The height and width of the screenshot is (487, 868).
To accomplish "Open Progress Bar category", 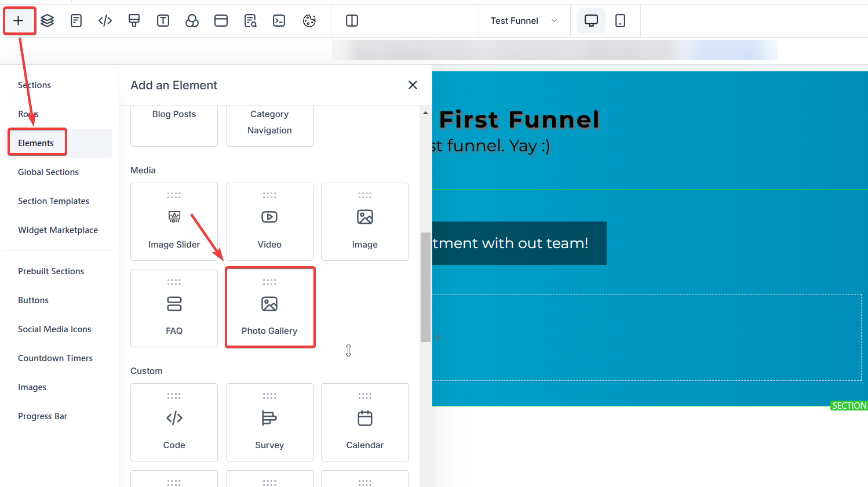I will point(42,416).
